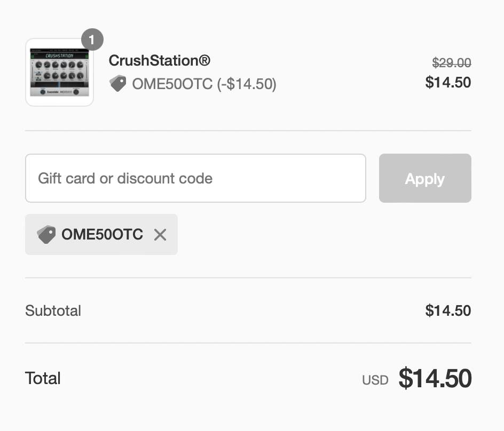Screen dimensions: 504x431
Task: Click the Subtotal label
Action: [x=53, y=310]
